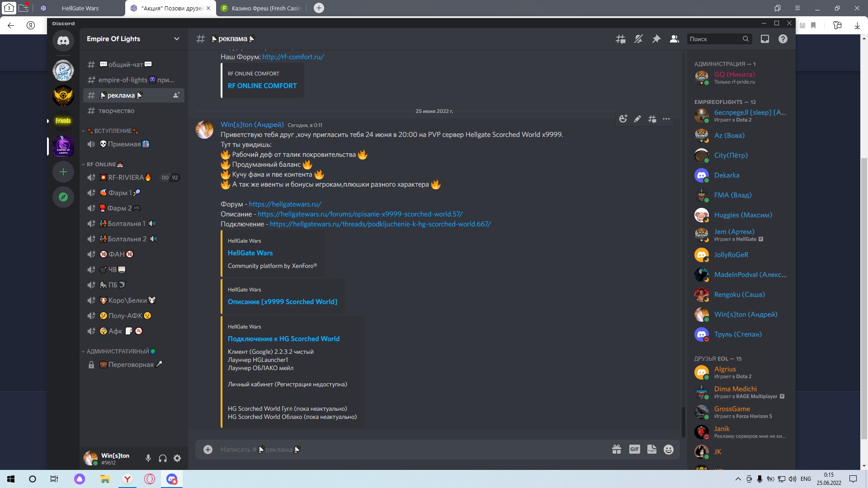868x488 pixels.
Task: Open общий-чат channel
Action: 134,65
